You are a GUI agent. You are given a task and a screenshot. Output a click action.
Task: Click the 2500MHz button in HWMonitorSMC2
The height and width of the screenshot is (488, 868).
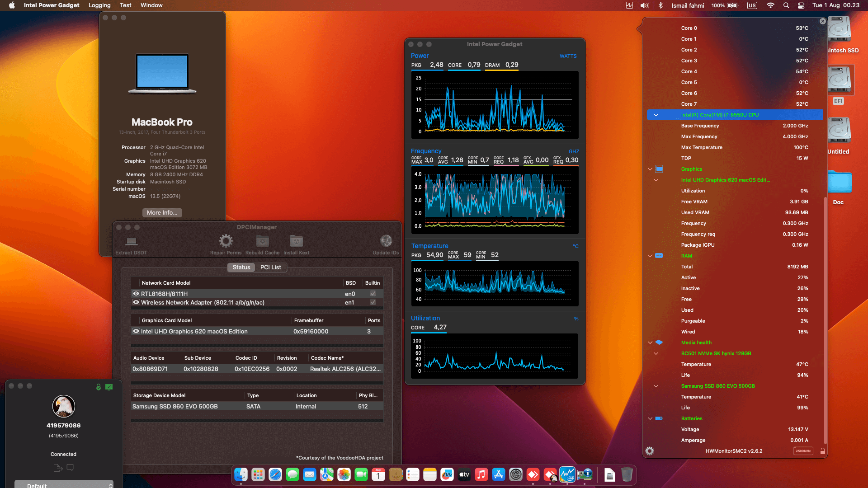pyautogui.click(x=803, y=450)
